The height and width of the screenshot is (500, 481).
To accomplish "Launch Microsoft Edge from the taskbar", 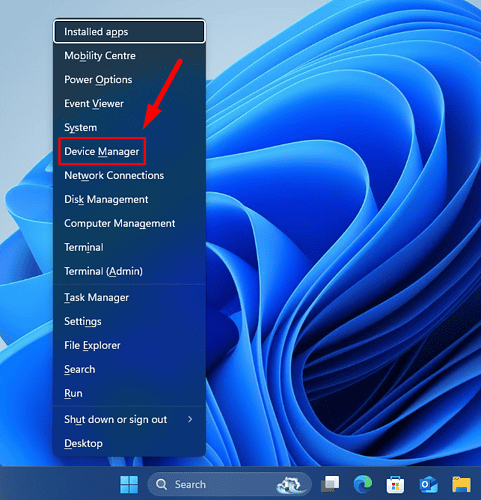I will tap(363, 484).
